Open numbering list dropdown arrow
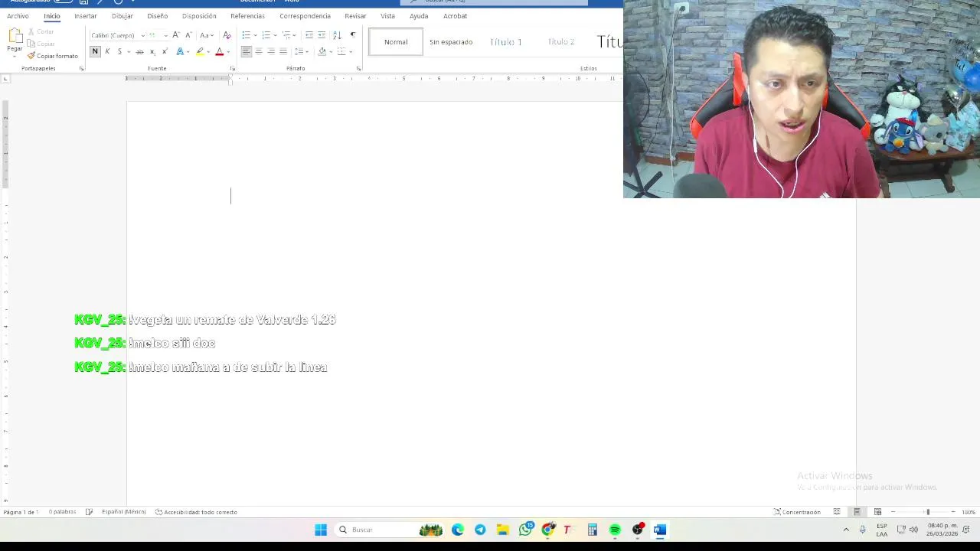The height and width of the screenshot is (551, 980). 275,35
